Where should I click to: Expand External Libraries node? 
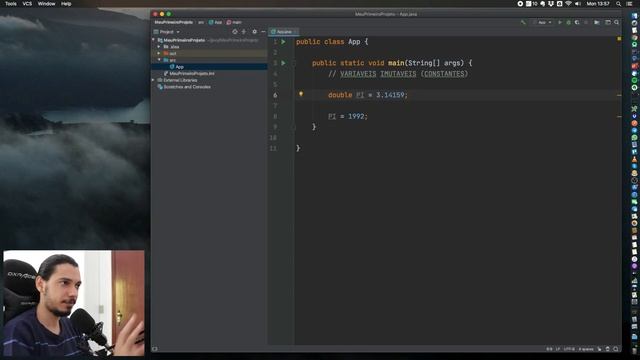(x=153, y=80)
